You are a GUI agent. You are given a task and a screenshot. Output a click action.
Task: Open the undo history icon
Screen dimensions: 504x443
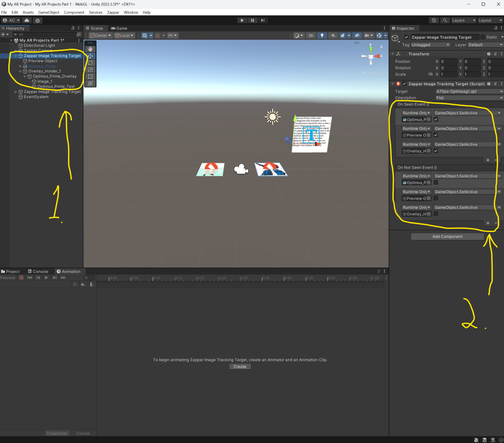[434, 21]
